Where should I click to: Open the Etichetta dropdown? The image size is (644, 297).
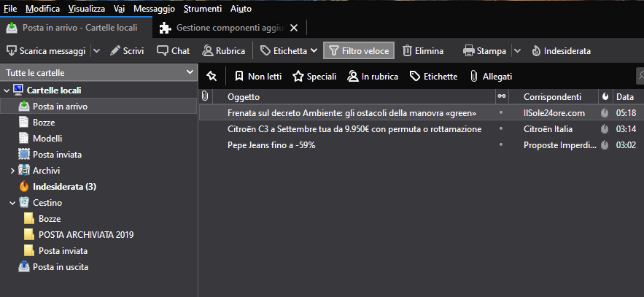(289, 51)
